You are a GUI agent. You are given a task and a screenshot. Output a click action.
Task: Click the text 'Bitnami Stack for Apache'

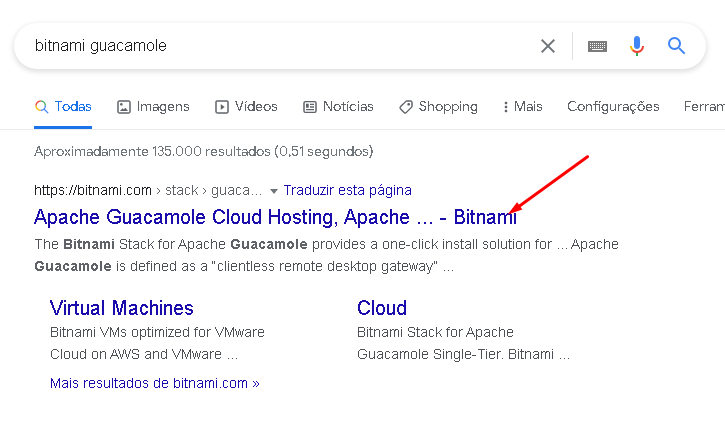(435, 332)
